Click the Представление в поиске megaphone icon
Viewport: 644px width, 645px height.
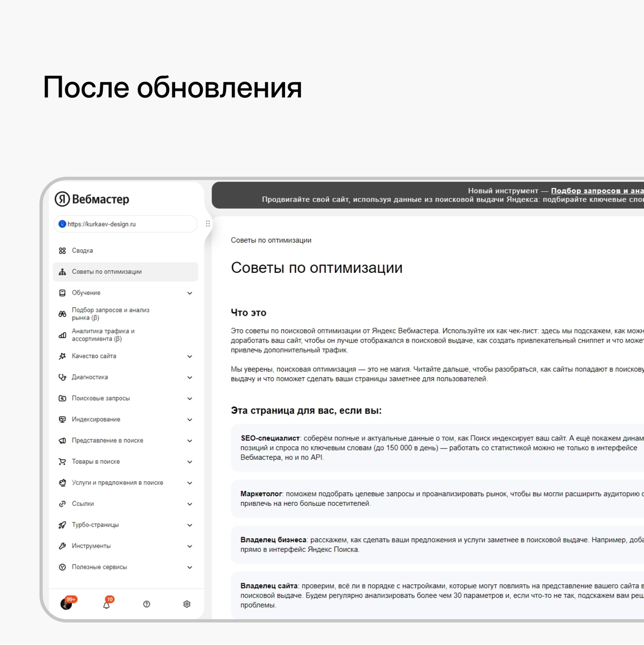(x=62, y=440)
